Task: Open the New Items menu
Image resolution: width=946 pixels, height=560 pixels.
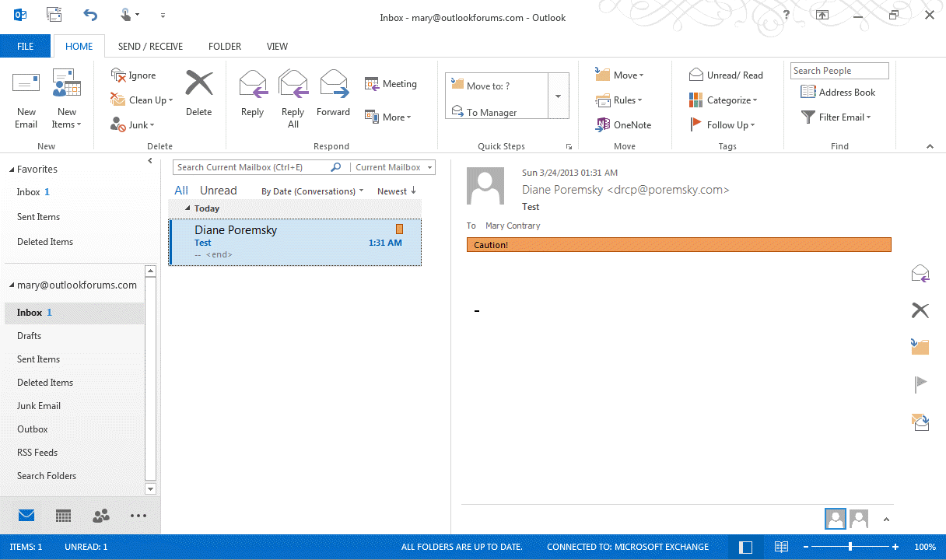Action: tap(67, 99)
